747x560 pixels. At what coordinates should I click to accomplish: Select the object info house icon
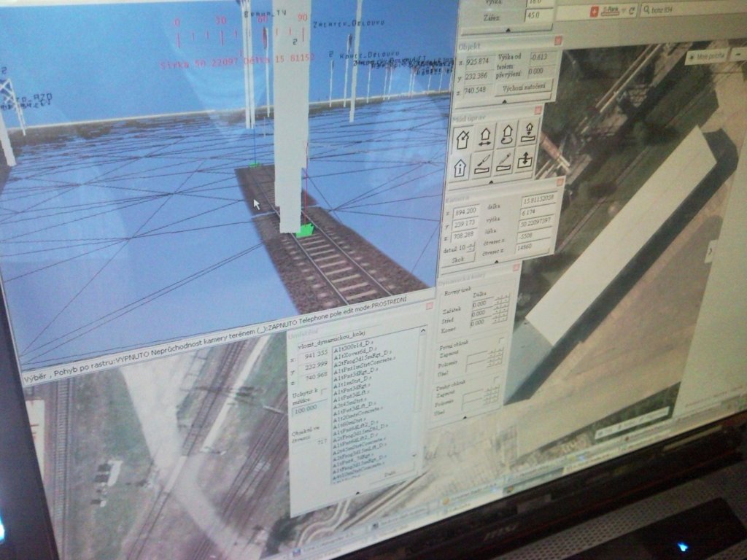tap(460, 168)
